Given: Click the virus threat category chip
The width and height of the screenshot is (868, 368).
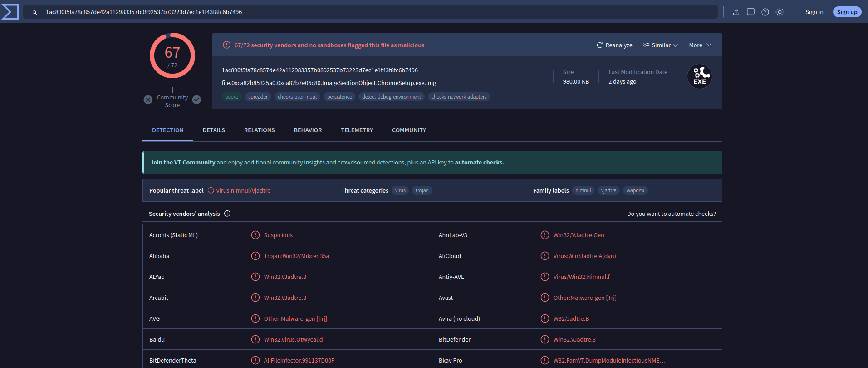Looking at the screenshot, I should point(400,191).
